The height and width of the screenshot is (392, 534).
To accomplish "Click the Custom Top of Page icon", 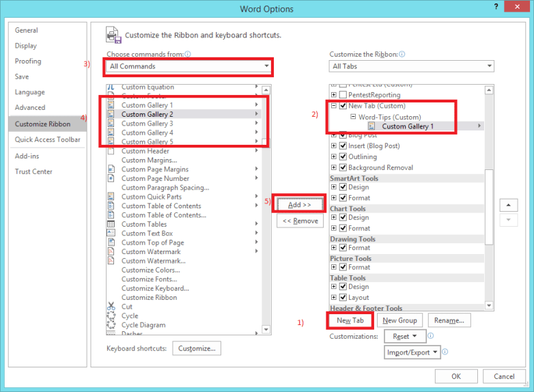I will pos(111,242).
